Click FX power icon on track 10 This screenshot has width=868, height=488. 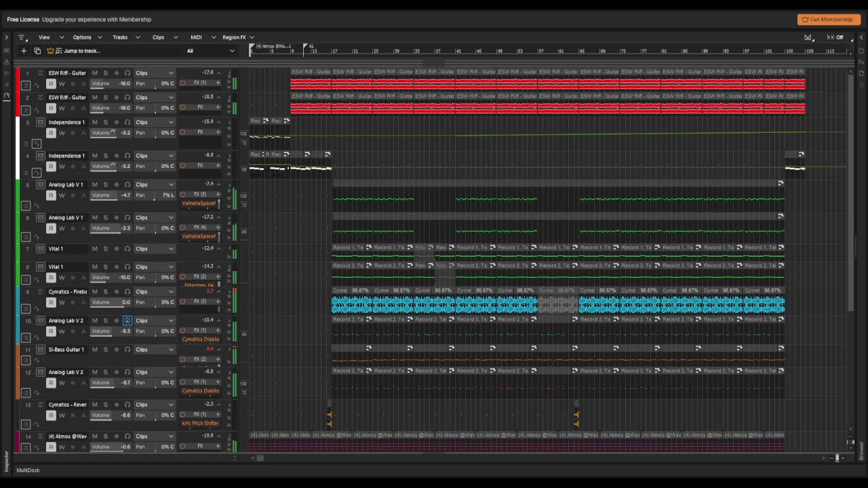[x=182, y=331]
